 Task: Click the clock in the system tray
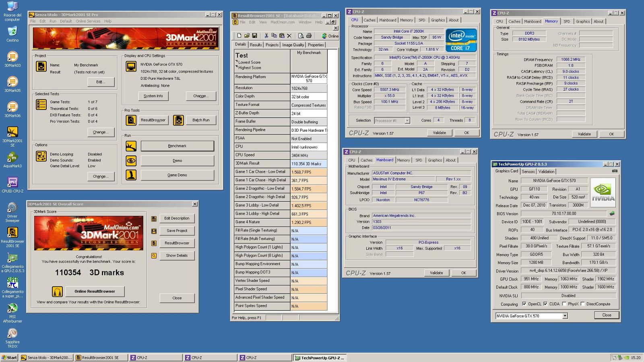pyautogui.click(x=636, y=358)
